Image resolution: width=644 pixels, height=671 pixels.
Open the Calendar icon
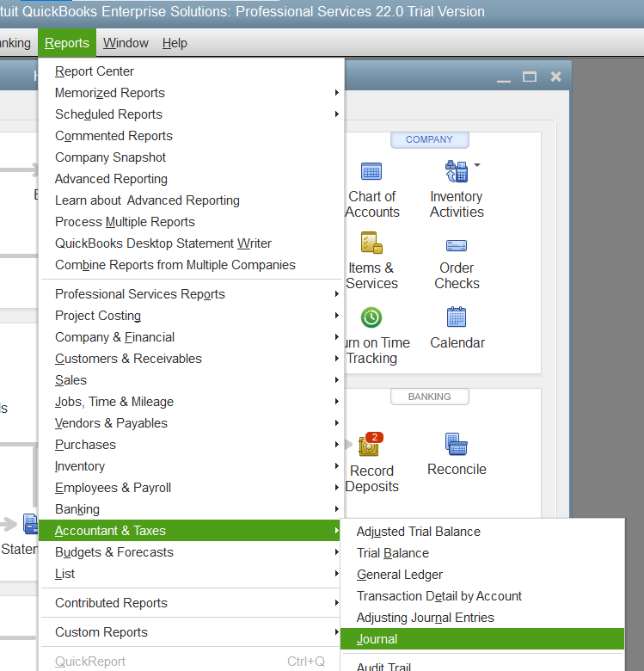click(x=457, y=317)
